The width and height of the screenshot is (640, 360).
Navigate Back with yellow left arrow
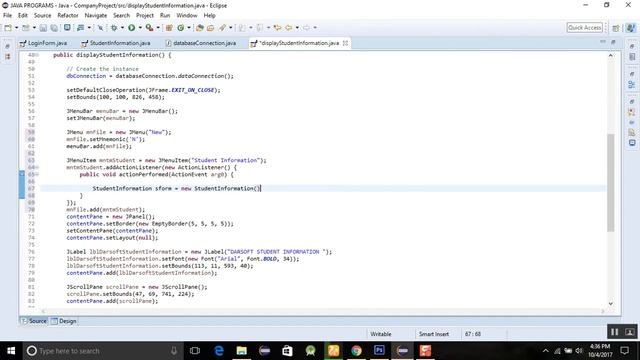289,28
